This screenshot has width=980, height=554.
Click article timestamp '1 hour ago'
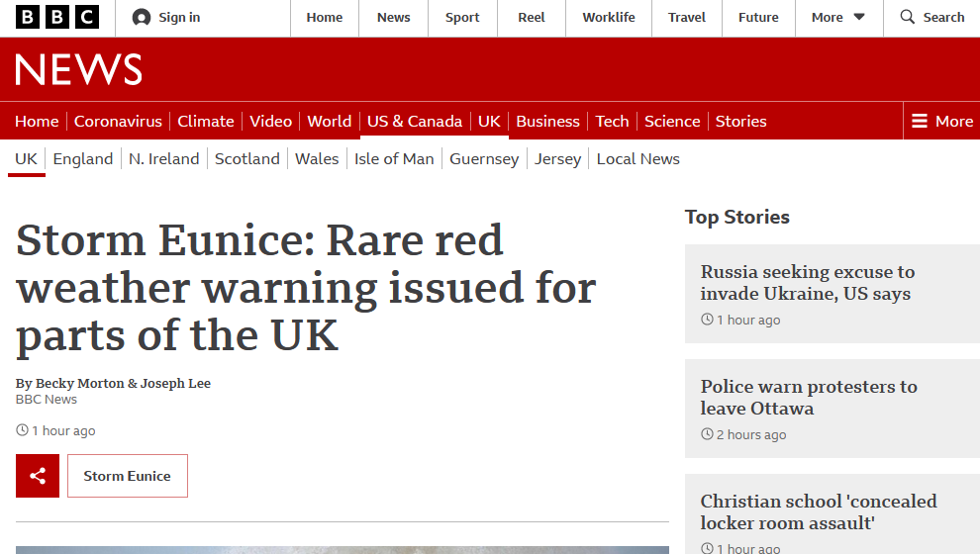pyautogui.click(x=63, y=431)
